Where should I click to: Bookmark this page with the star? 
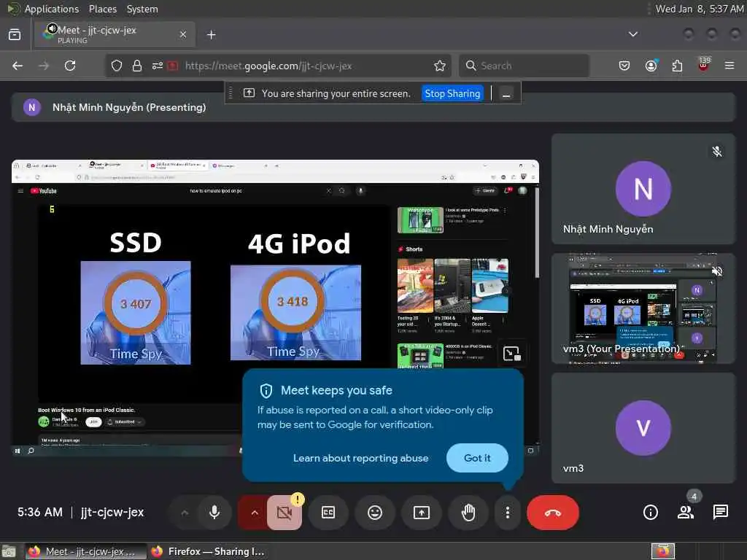click(440, 66)
